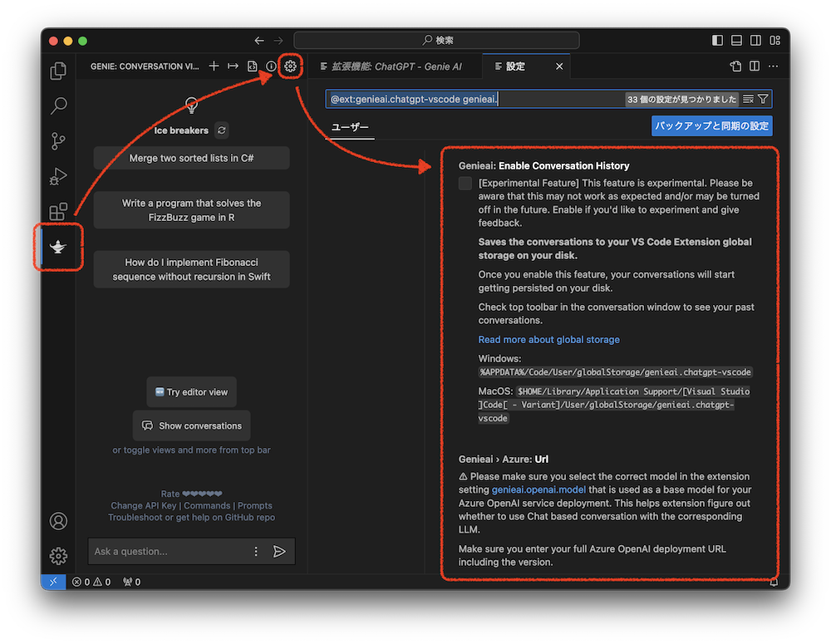Open Read more about global storage link
The height and width of the screenshot is (644, 831).
(x=548, y=340)
